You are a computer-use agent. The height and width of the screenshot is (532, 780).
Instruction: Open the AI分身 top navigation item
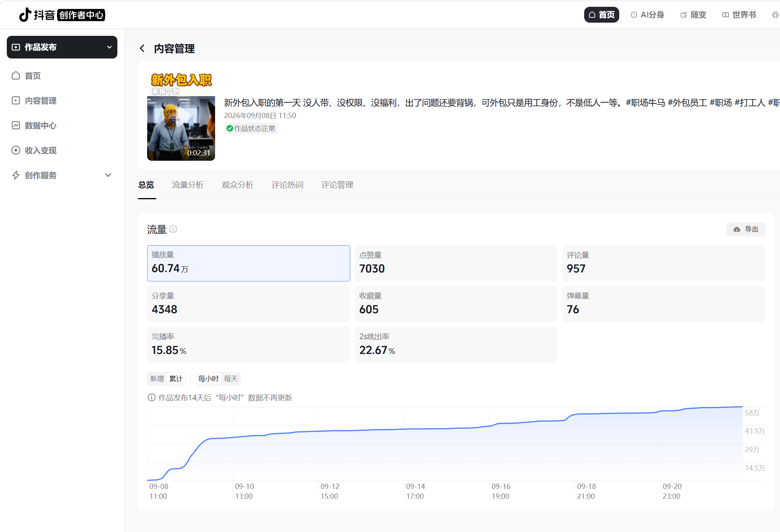[648, 15]
